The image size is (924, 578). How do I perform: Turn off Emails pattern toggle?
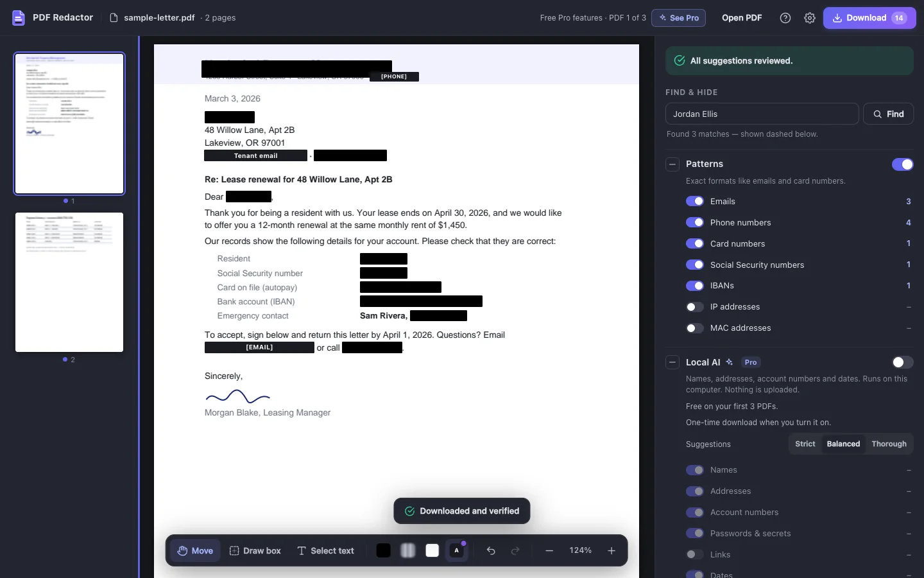point(695,201)
